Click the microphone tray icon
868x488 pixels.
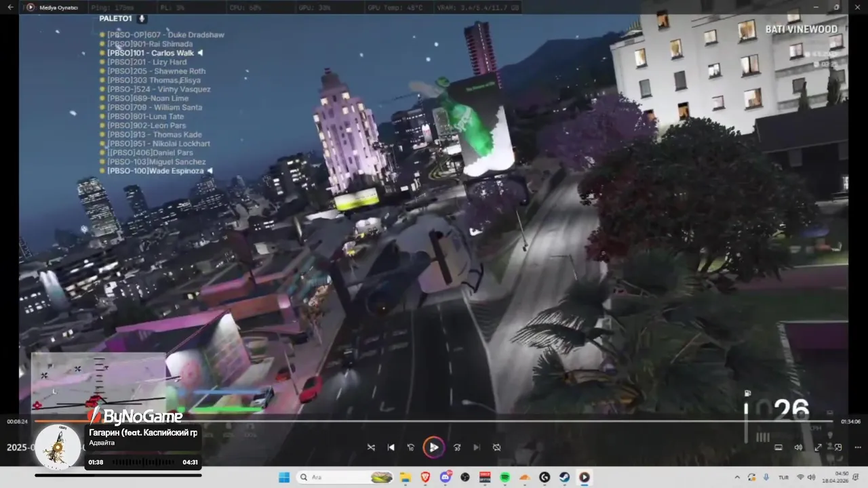766,477
